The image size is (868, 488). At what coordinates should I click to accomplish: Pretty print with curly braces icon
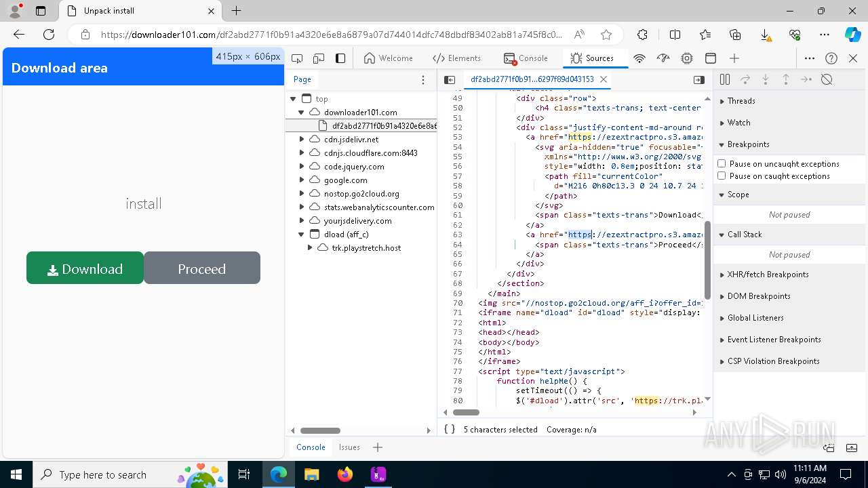[x=450, y=429]
